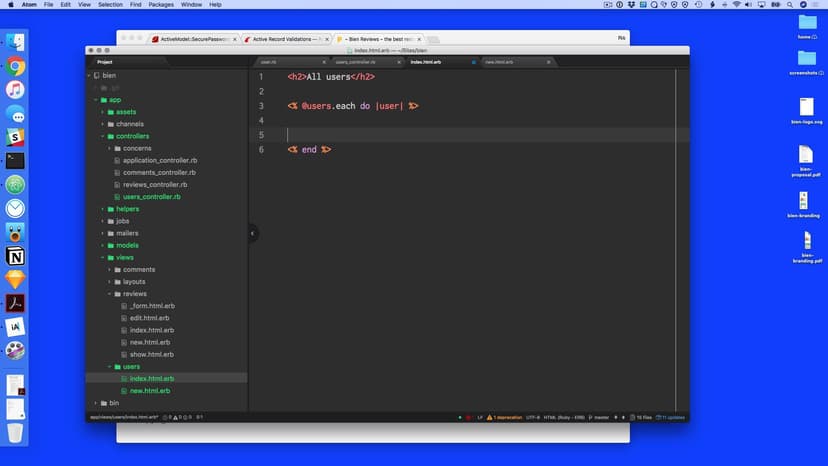Collapse the controllers folder
The width and height of the screenshot is (828, 466).
click(132, 136)
